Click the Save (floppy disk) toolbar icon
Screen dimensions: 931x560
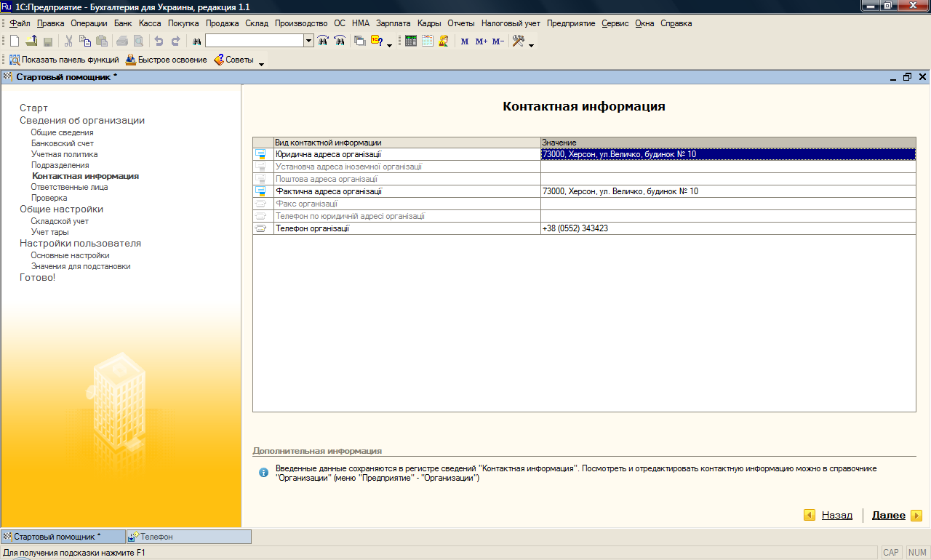[48, 41]
